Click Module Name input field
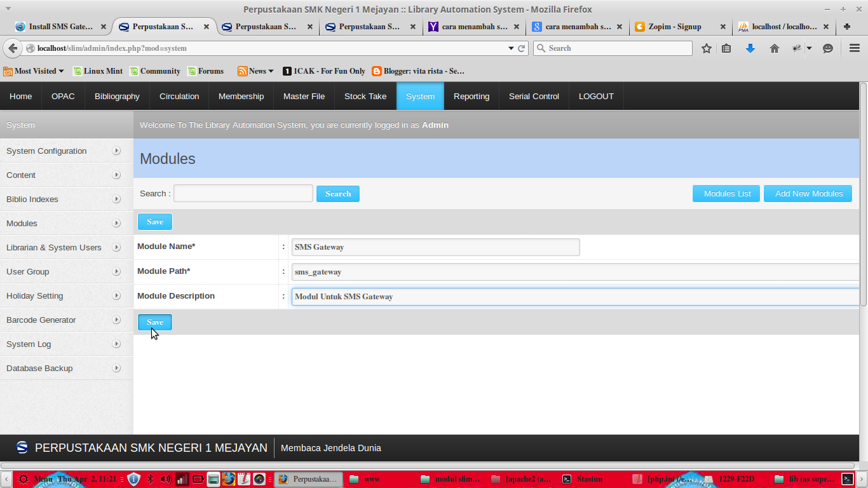Image resolution: width=868 pixels, height=488 pixels. tap(436, 247)
